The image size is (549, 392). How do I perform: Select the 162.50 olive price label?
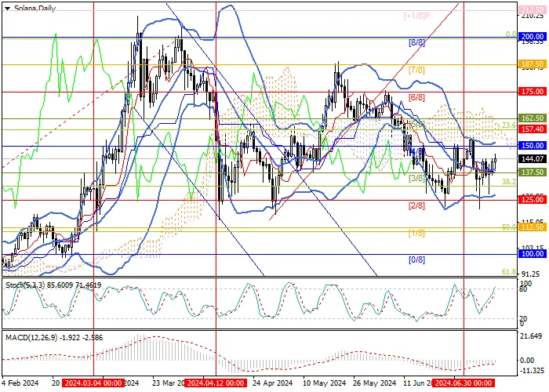tap(533, 118)
